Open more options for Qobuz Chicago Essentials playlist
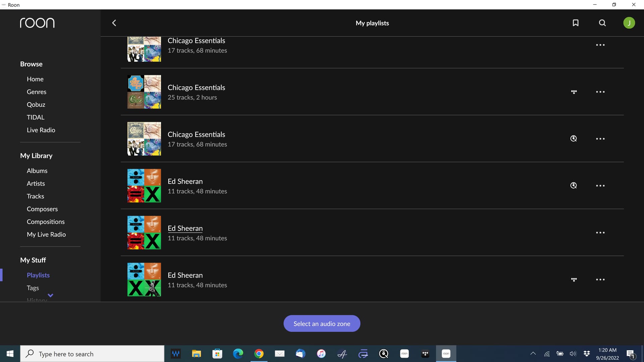The height and width of the screenshot is (362, 644). (600, 139)
